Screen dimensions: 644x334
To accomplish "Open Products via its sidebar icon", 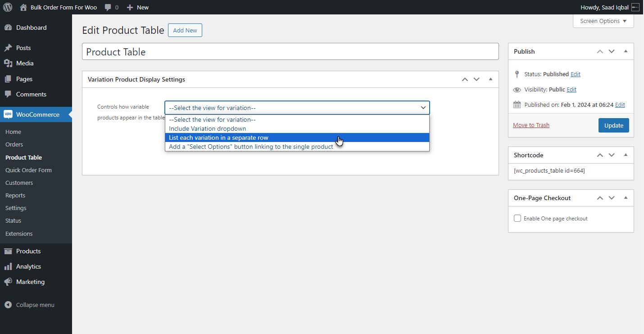I will [x=8, y=251].
